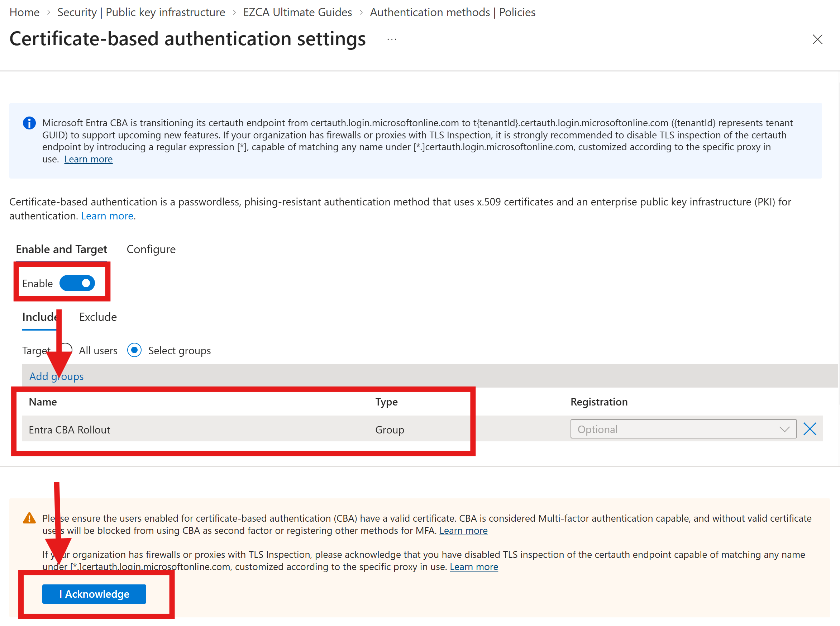Open Learn more link in info banner
Screen dimensions: 840x626
pos(89,159)
